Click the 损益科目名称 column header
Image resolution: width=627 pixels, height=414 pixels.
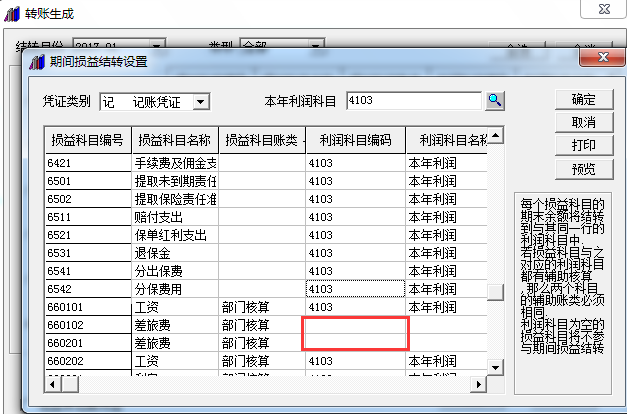pos(175,140)
